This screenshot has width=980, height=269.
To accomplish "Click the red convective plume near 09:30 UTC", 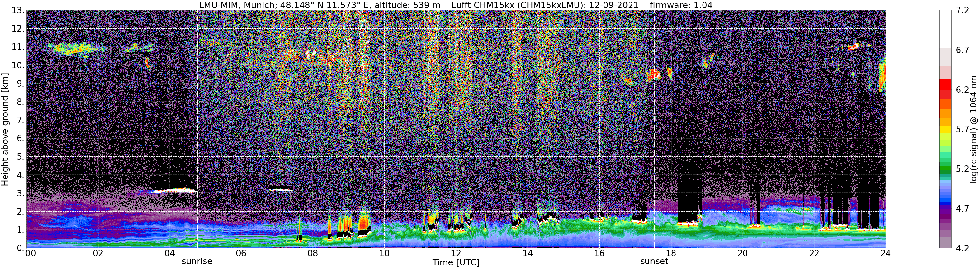I will (x=364, y=222).
